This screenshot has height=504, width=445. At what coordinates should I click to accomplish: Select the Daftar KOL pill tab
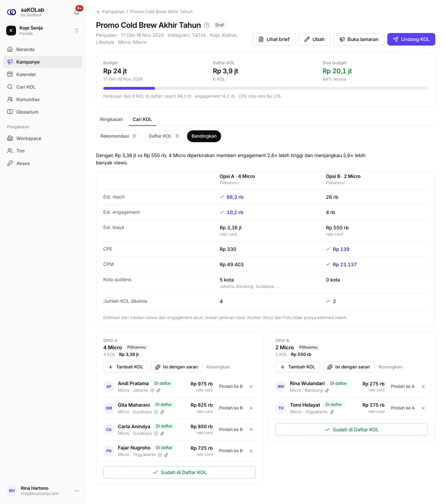(164, 136)
